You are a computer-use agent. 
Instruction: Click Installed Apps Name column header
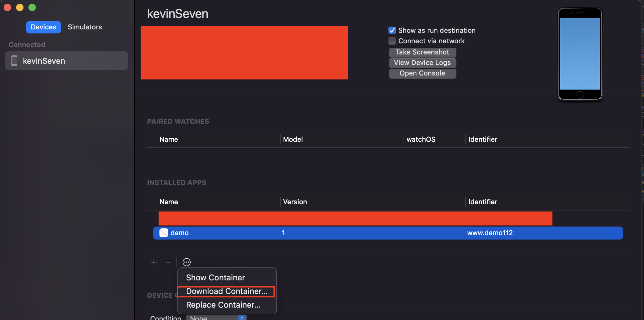click(169, 202)
